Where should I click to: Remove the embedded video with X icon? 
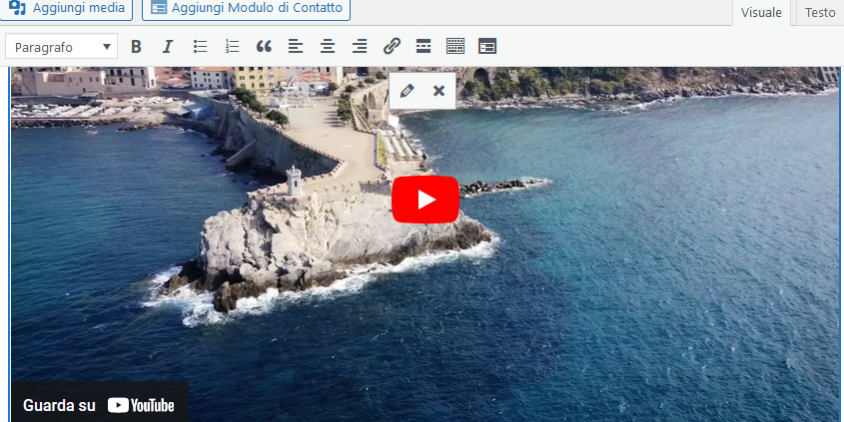(438, 91)
